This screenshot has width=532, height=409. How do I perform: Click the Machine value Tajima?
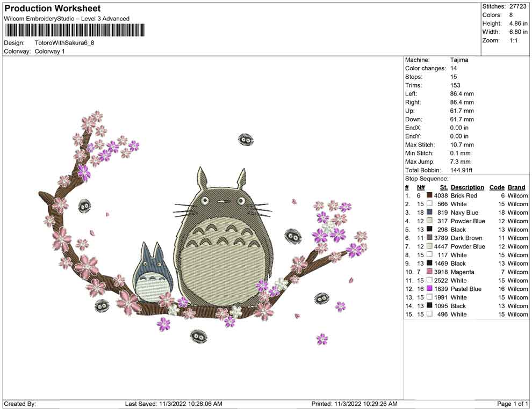(x=459, y=60)
